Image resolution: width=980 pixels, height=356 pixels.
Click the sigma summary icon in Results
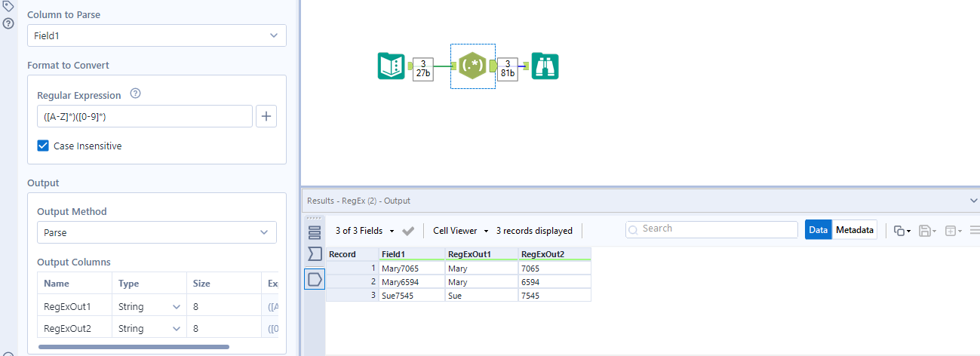pos(315,253)
